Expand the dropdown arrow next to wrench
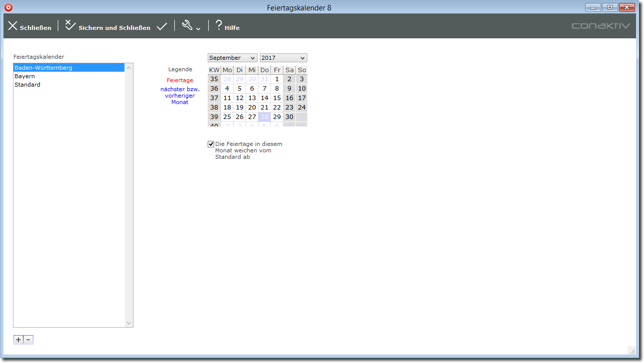The height and width of the screenshot is (363, 644). [198, 29]
